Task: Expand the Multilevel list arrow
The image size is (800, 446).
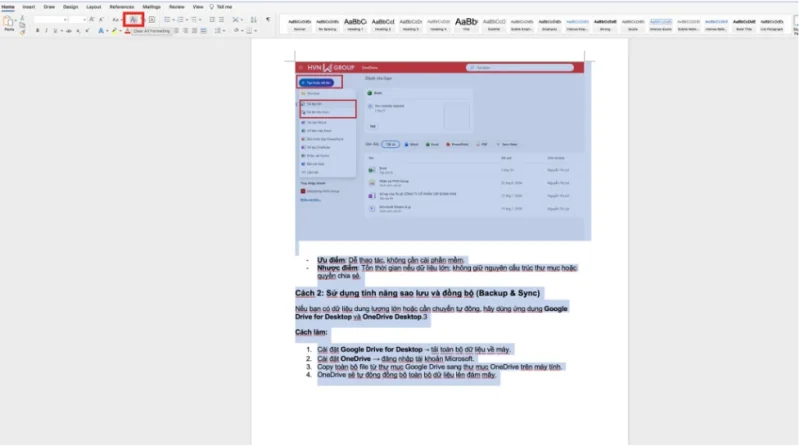Action: (200, 20)
